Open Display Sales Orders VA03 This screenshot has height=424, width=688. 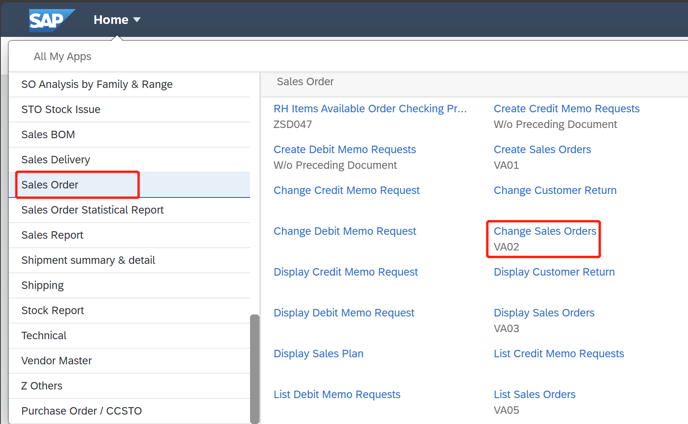544,313
